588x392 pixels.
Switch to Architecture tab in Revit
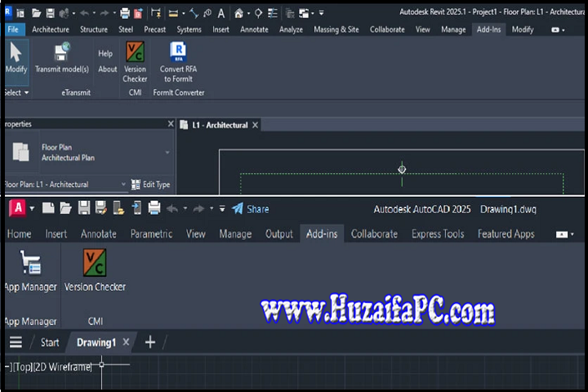click(51, 29)
